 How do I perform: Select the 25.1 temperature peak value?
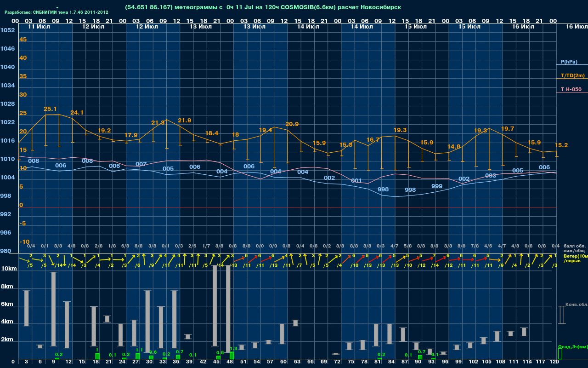click(x=50, y=109)
